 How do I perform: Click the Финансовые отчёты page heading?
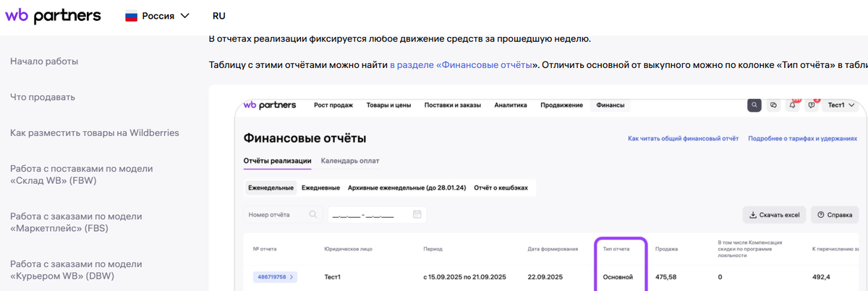305,138
